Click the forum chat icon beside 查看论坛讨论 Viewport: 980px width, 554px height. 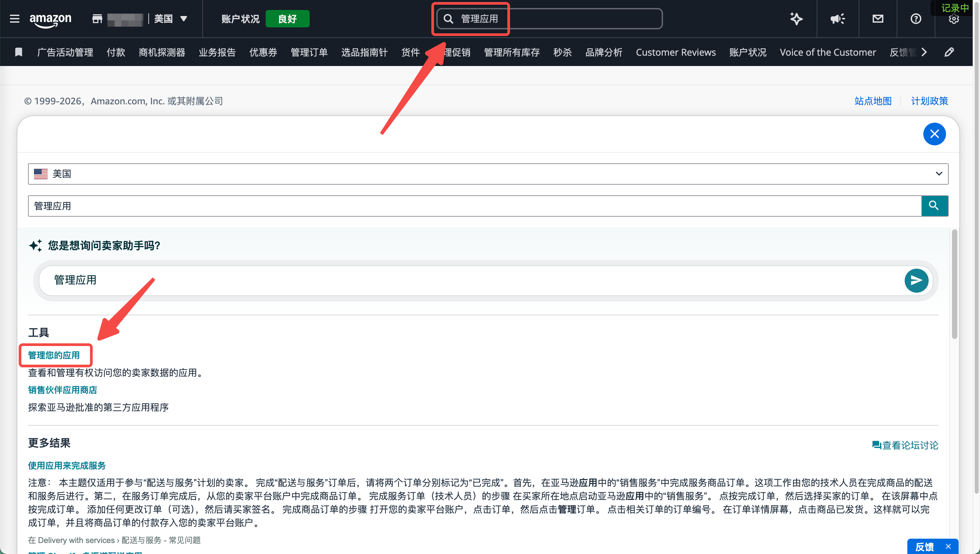(x=876, y=445)
